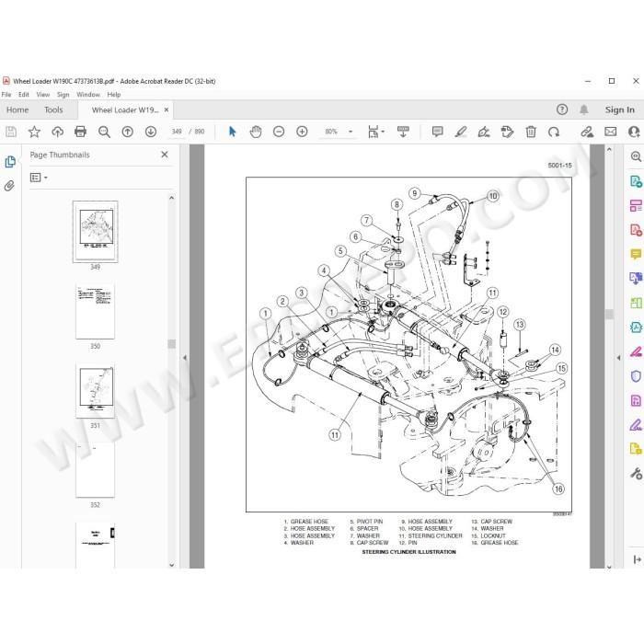Select the page 351 thumbnail
644x644 pixels.
[96, 390]
